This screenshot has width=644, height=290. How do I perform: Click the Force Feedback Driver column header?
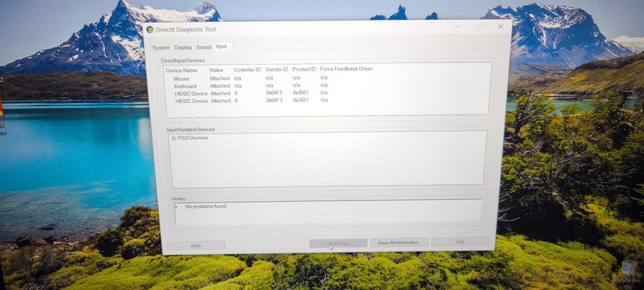(346, 68)
